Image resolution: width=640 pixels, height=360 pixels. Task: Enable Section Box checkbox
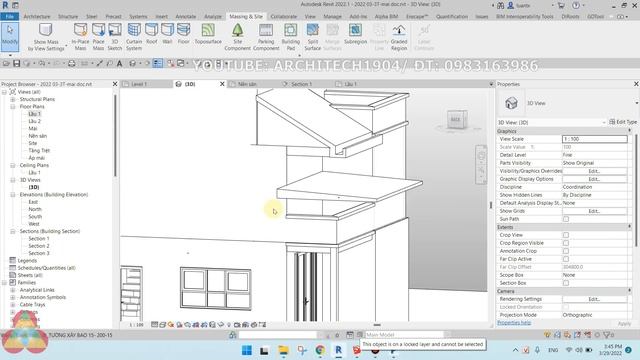coord(566,283)
